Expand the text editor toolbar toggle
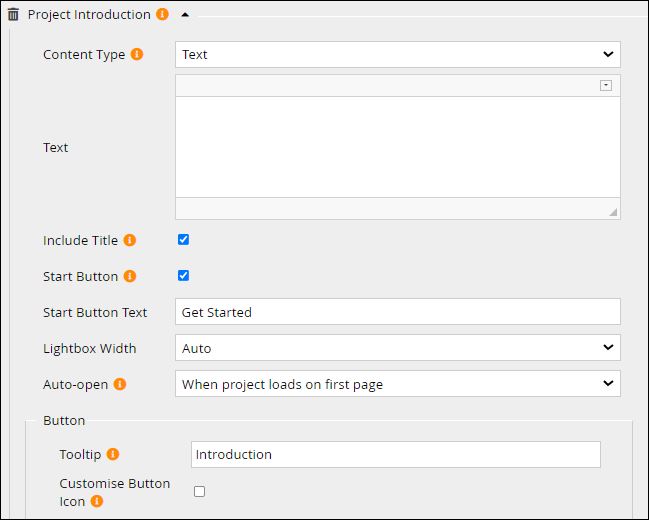The image size is (649, 520). coord(606,86)
